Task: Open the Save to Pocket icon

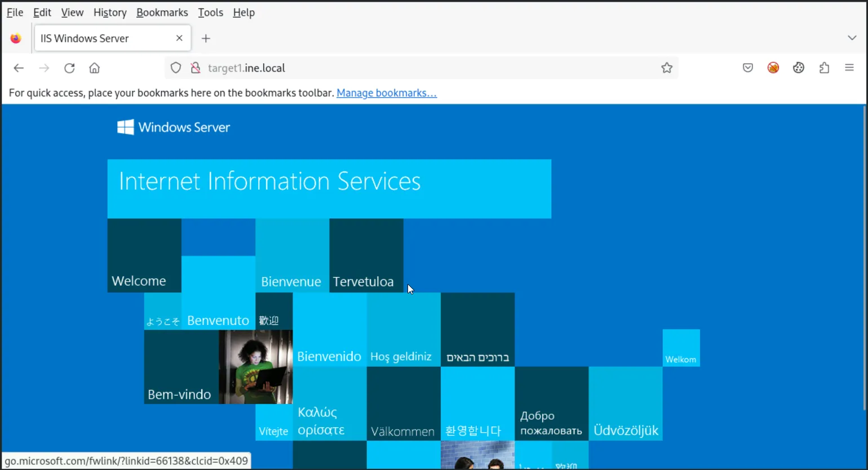Action: coord(748,68)
